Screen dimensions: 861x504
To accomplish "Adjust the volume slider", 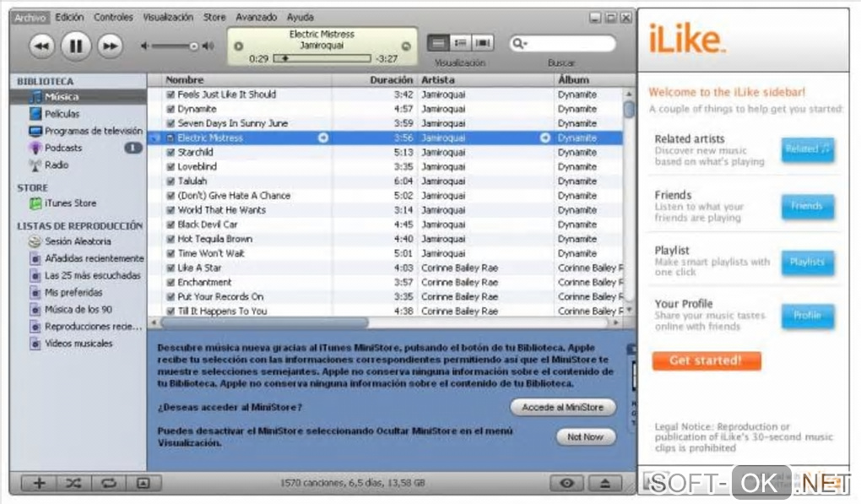I will (174, 46).
